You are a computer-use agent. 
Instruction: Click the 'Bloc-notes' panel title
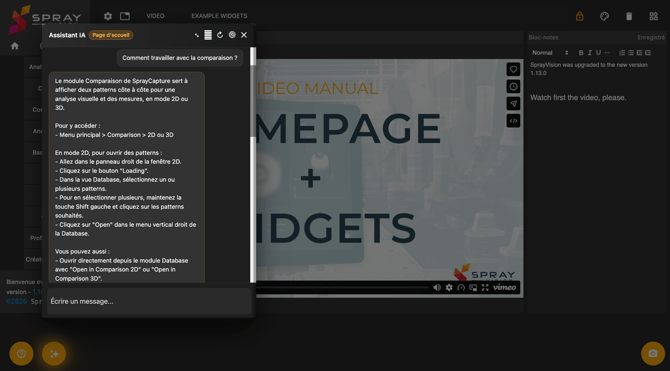(543, 38)
